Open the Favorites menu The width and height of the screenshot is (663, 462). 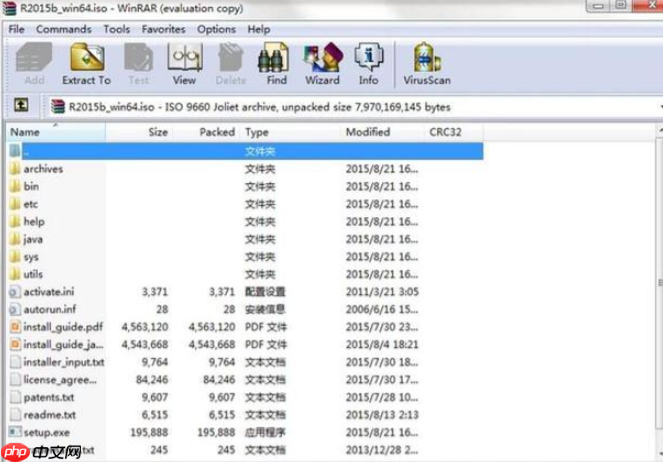pos(164,29)
